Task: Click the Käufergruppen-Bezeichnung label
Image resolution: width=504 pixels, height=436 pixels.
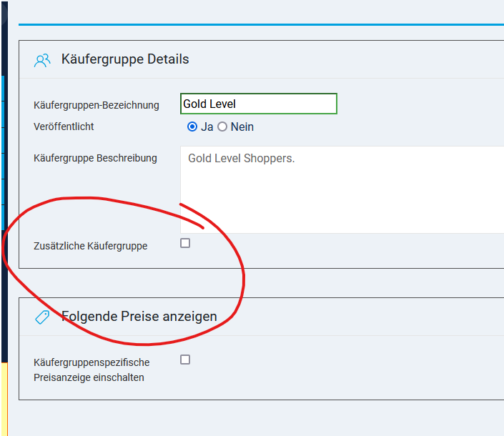Action: pyautogui.click(x=96, y=105)
